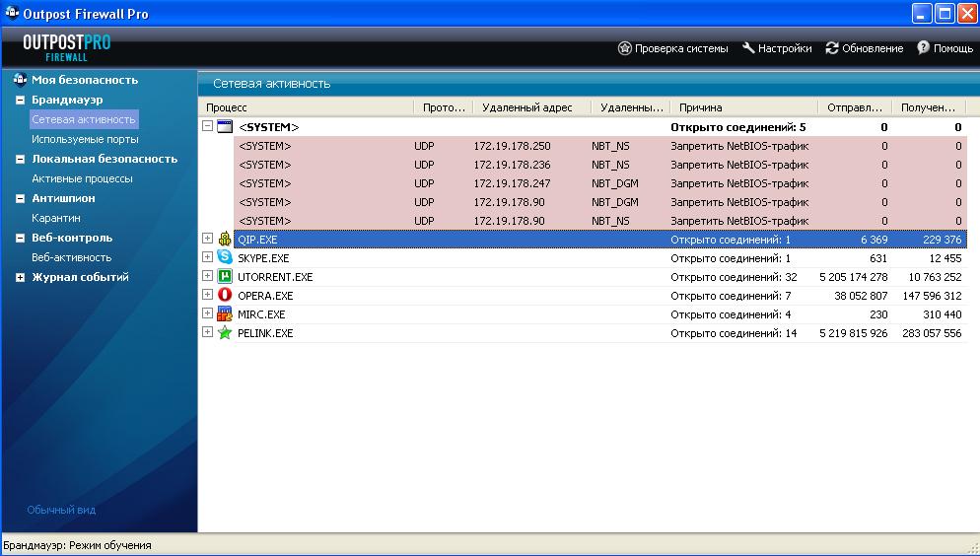Expand the UTORRENT.EXE connections
Viewport: 980px width, 556px height.
point(207,275)
